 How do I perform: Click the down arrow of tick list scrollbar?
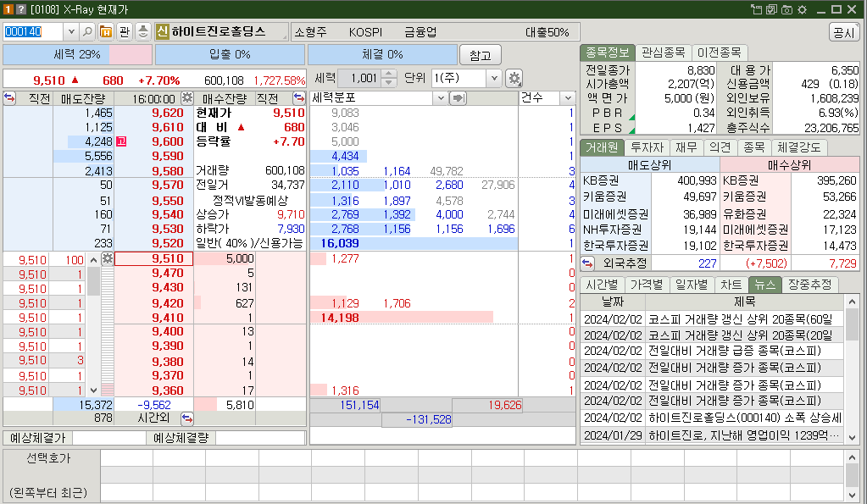(93, 390)
